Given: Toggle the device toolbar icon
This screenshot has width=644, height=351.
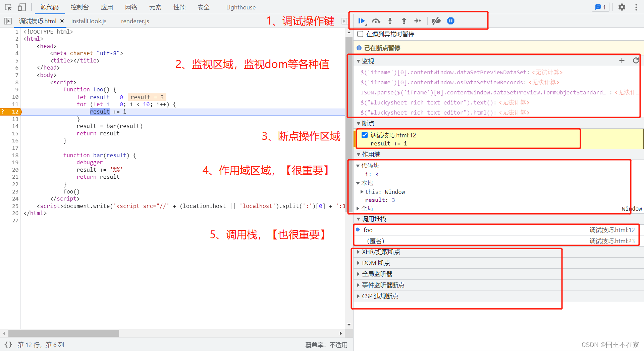Looking at the screenshot, I should point(22,7).
